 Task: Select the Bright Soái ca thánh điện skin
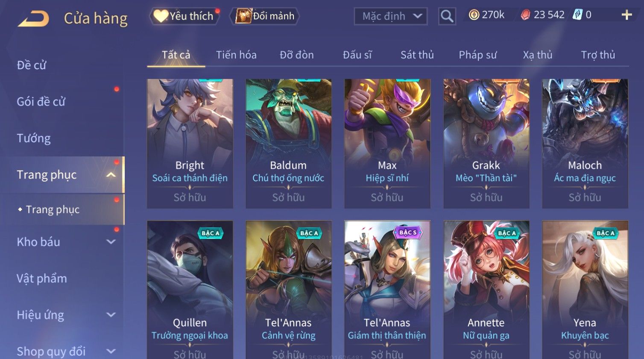[x=190, y=144]
